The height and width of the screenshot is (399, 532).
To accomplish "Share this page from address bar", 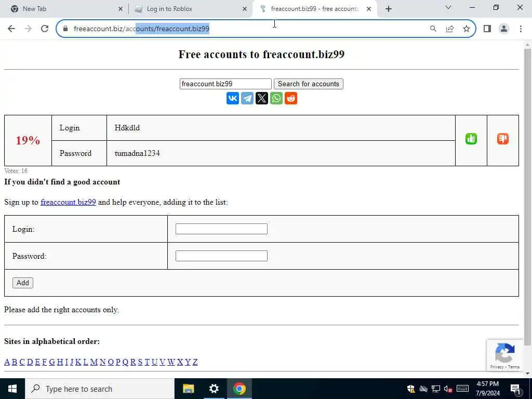I will [450, 29].
